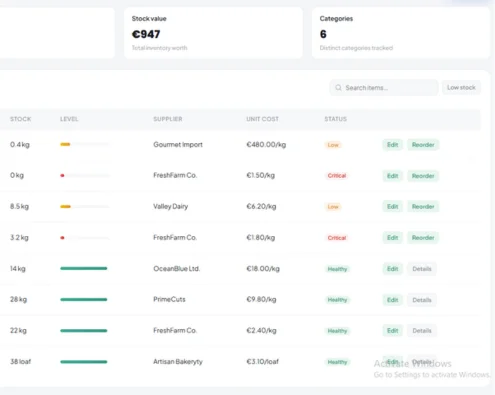The image size is (495, 395).
Task: Click the 28 kg stock value
Action: click(18, 299)
